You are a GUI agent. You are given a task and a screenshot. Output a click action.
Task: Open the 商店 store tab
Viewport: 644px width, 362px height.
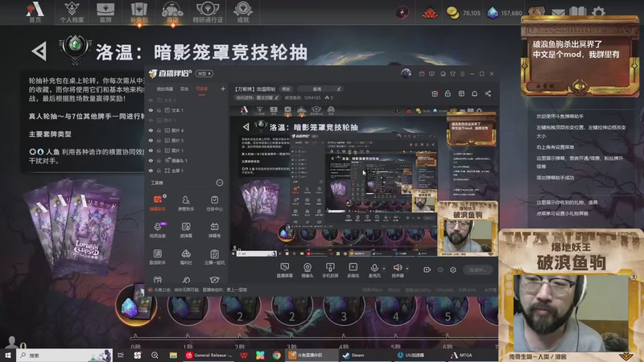172,12
